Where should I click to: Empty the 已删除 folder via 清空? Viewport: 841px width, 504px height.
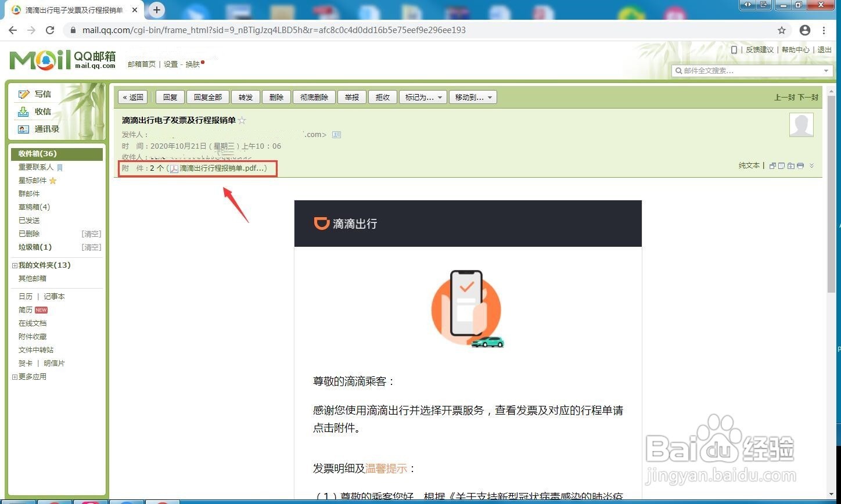91,234
